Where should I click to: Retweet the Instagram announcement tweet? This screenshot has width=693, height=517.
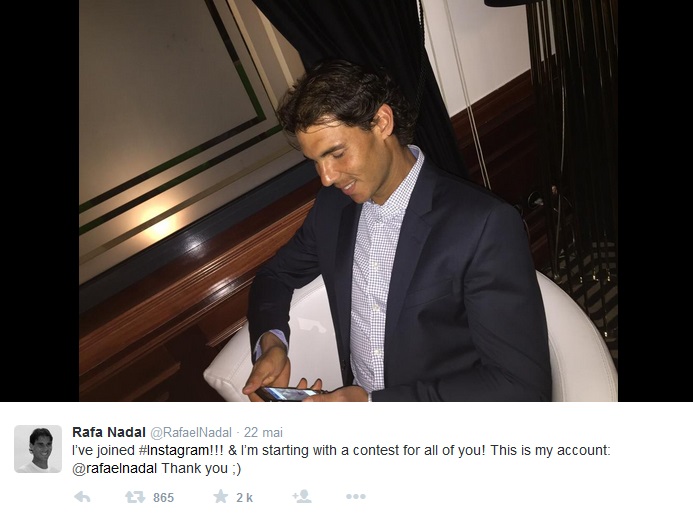[x=135, y=497]
